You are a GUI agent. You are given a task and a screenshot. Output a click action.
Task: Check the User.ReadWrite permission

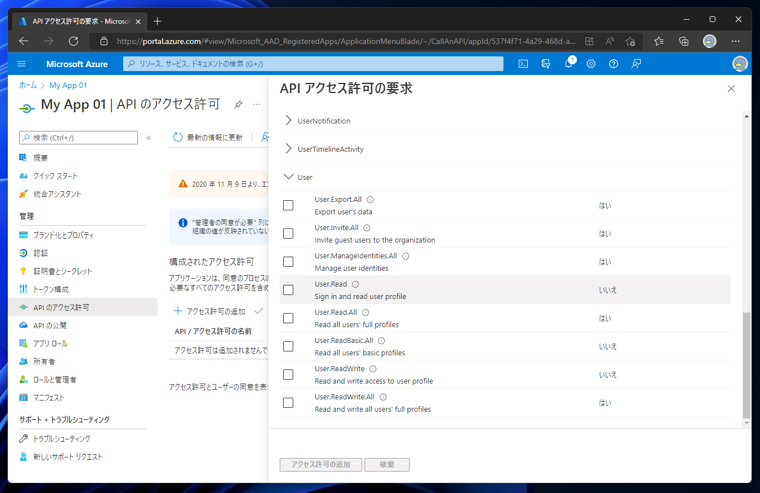coord(288,375)
